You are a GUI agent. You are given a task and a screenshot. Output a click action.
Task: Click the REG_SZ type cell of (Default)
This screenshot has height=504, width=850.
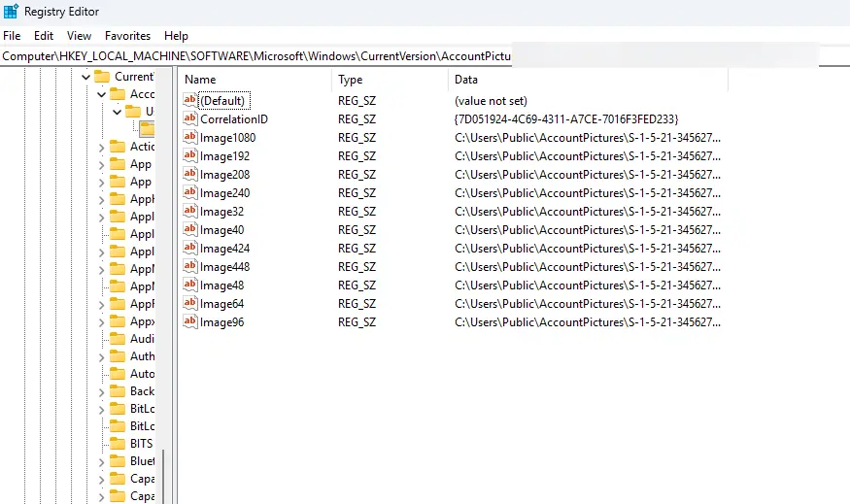(x=357, y=101)
